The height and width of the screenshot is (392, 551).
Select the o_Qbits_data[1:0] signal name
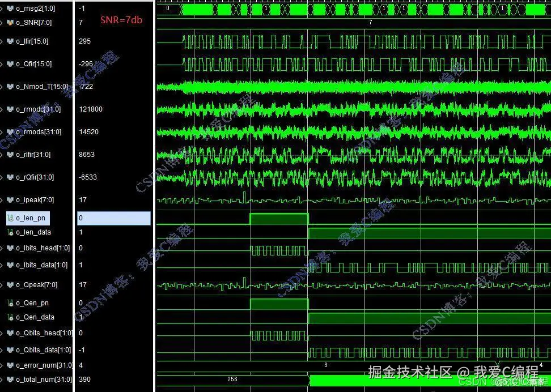[x=44, y=350]
